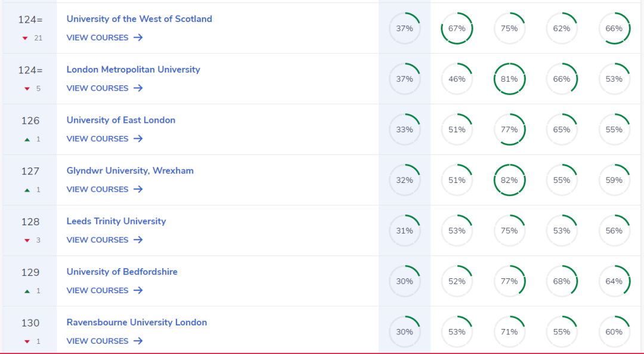Viewport: 644px width, 354px height.
Task: Click arrow icon beside University of the West of Scotland's View Courses
Action: tap(138, 38)
